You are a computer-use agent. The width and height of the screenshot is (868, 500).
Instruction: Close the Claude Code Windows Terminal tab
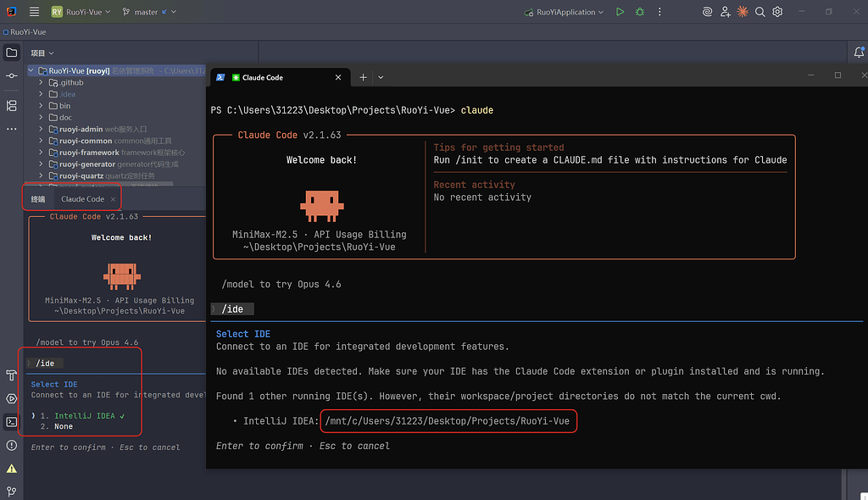[x=338, y=77]
